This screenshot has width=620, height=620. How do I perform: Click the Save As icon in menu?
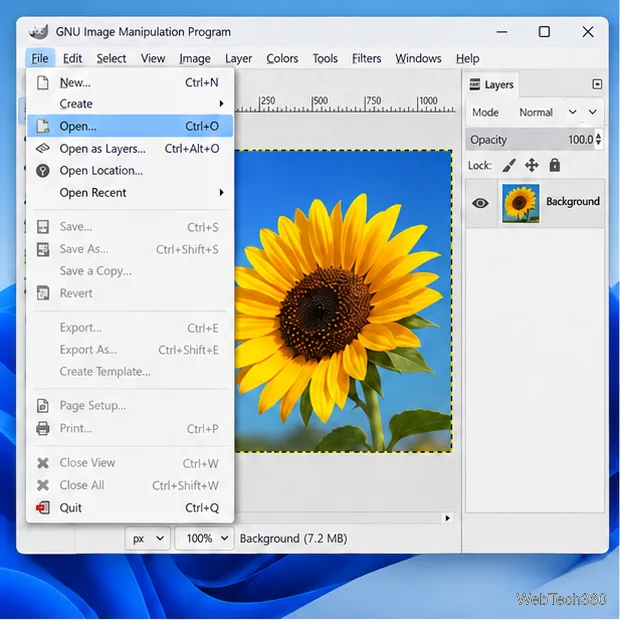click(x=42, y=249)
